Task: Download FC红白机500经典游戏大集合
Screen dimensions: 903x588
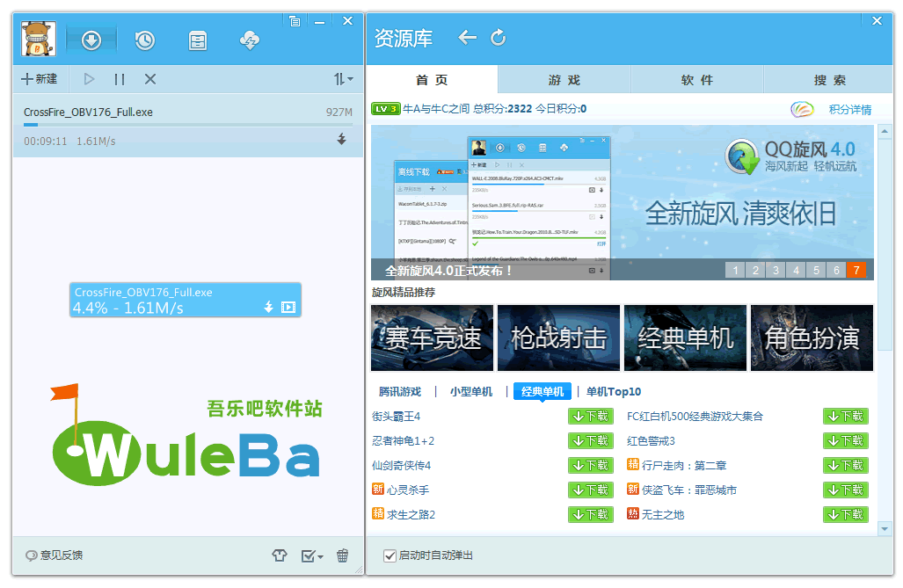Action: 846,417
